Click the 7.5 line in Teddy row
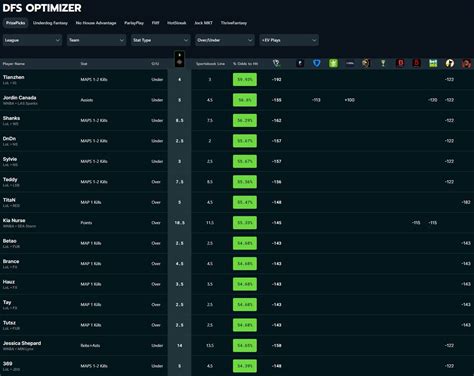The width and height of the screenshot is (474, 376). point(180,182)
